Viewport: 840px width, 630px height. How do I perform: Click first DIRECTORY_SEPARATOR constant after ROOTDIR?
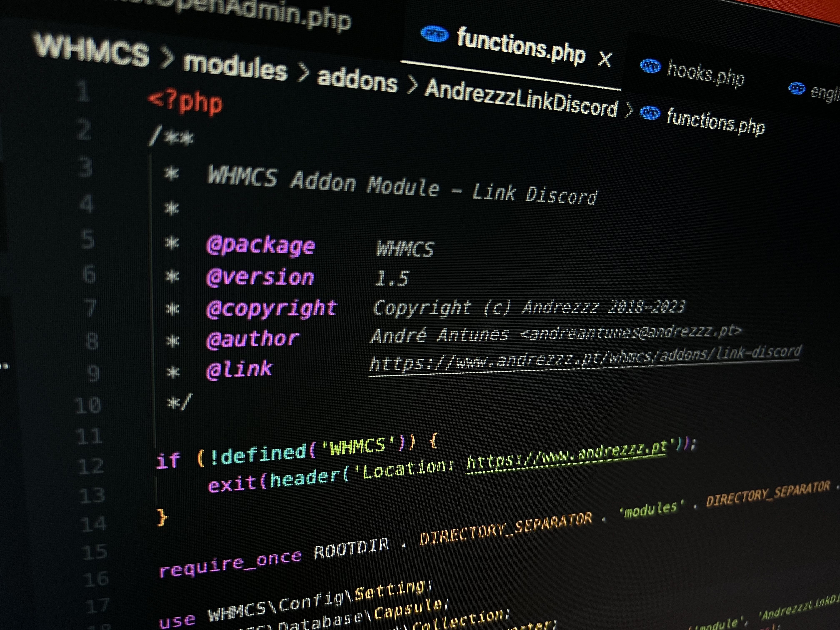[506, 529]
